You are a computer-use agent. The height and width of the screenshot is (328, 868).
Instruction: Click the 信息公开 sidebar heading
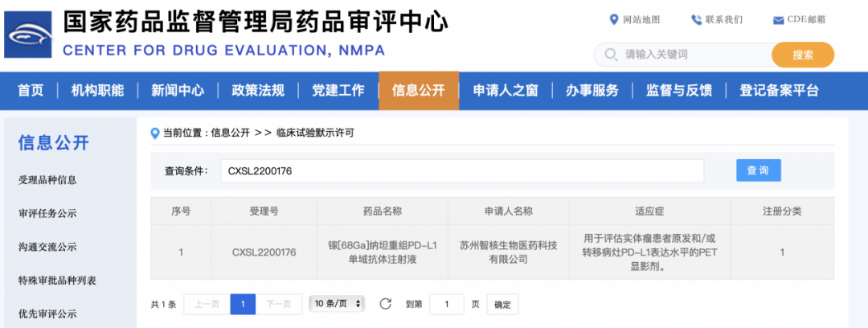click(54, 143)
